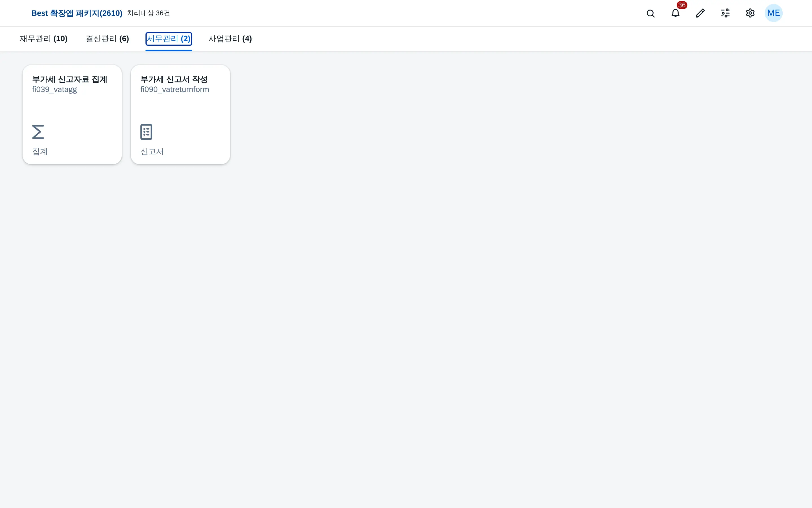Click the 처리대상 36건 text
812x508 pixels.
148,13
